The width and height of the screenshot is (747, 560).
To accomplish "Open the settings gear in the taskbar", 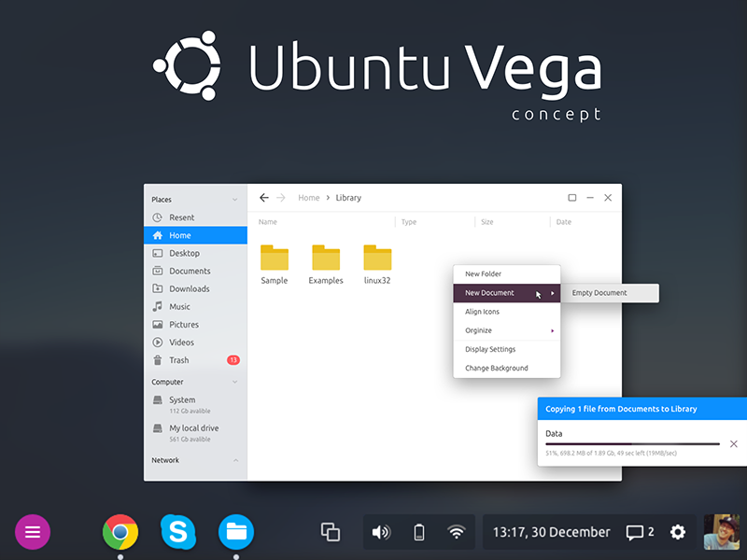I will (x=677, y=531).
